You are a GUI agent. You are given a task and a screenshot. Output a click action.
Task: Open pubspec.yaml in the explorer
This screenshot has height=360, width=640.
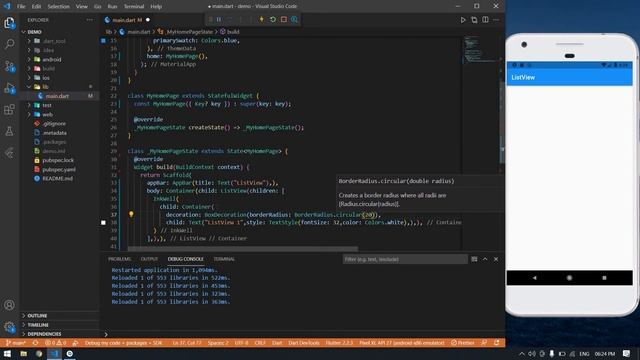(x=59, y=169)
